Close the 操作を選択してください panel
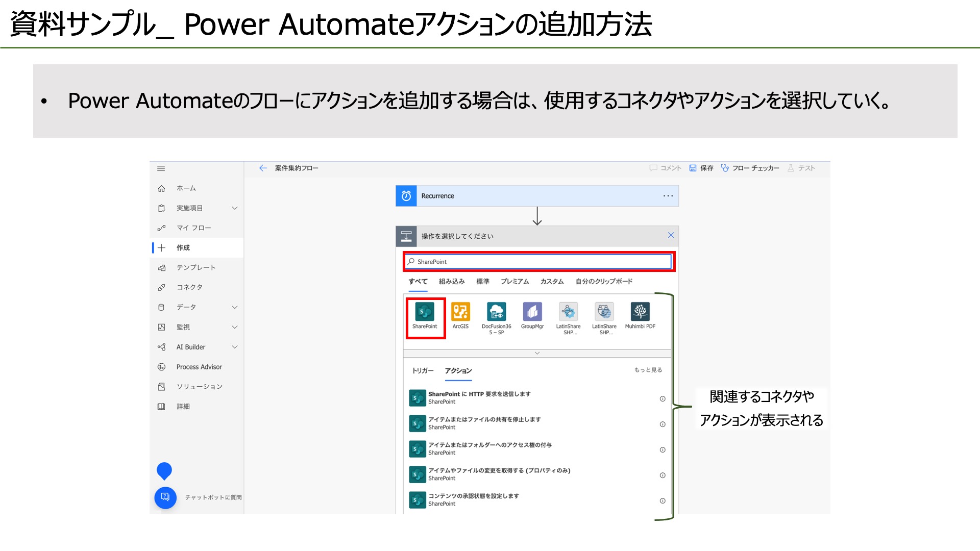This screenshot has height=551, width=980. point(671,235)
